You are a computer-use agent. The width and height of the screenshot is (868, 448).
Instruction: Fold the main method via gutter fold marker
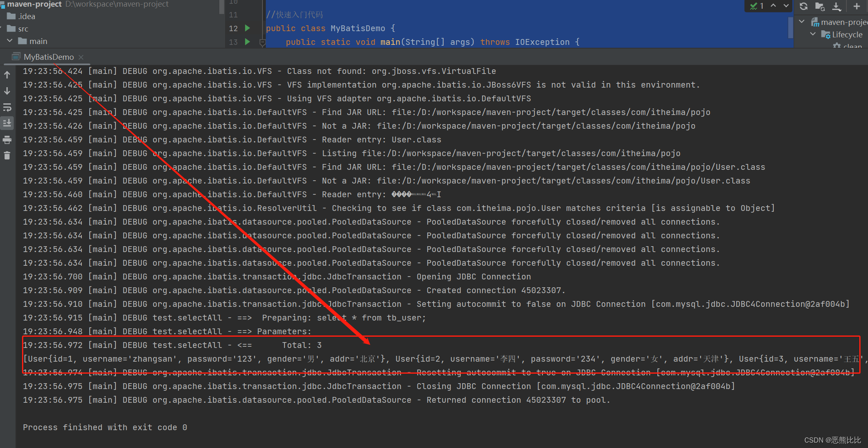coord(262,42)
